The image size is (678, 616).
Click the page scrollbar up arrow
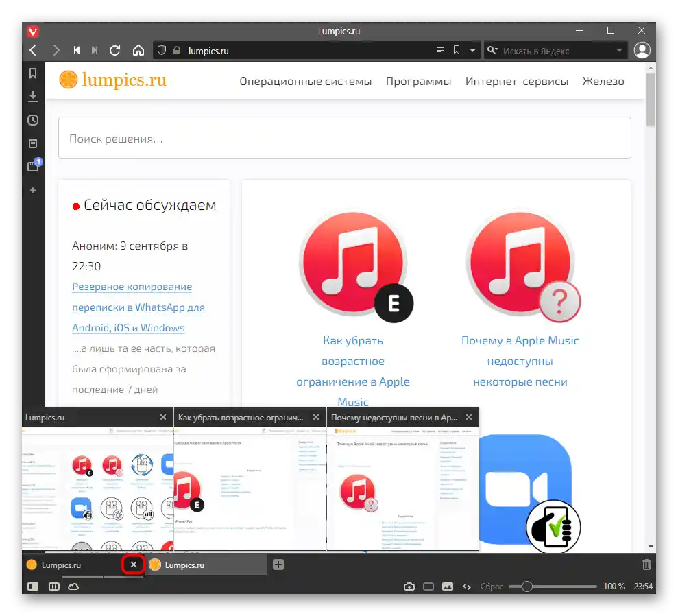click(x=651, y=68)
